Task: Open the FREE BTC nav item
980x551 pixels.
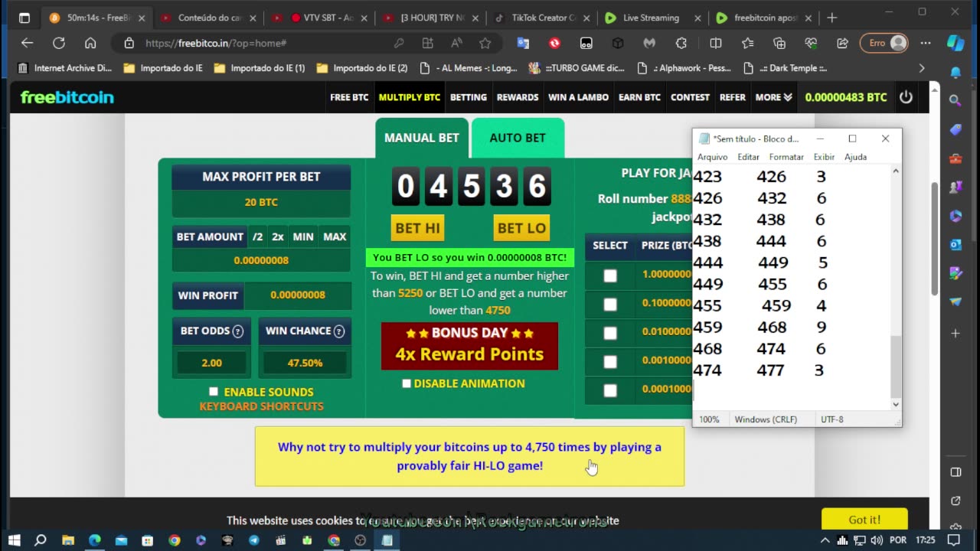Action: (x=349, y=97)
